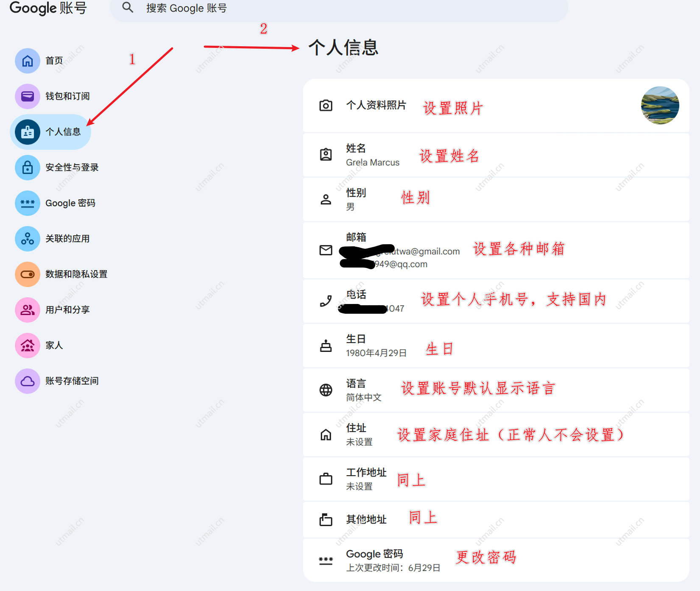Screen dimensions: 700x591
Task: Edit the 电话 number row
Action: point(496,301)
